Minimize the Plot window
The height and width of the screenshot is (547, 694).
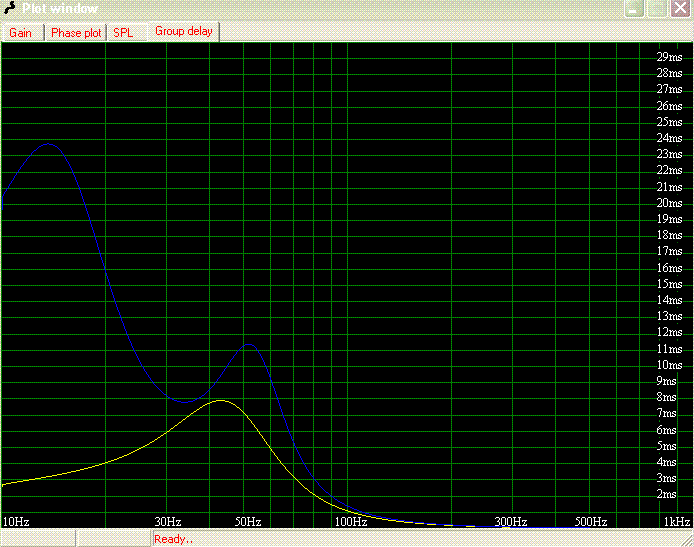pos(634,8)
